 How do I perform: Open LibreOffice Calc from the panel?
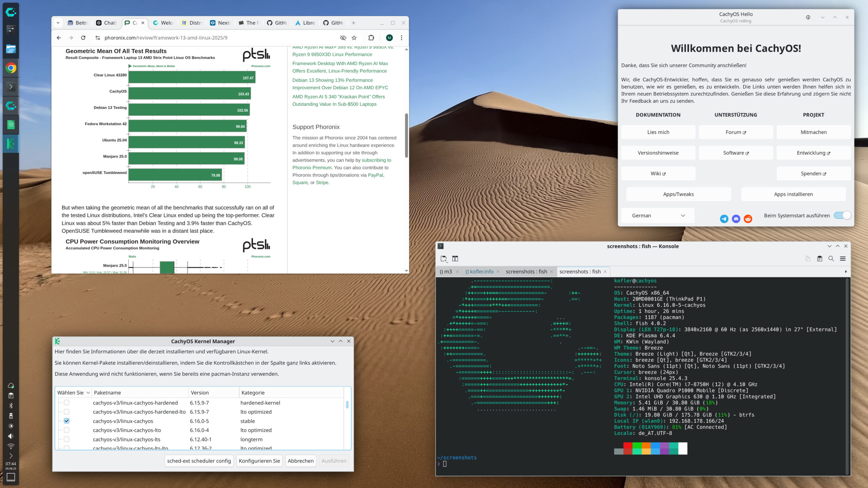click(11, 125)
